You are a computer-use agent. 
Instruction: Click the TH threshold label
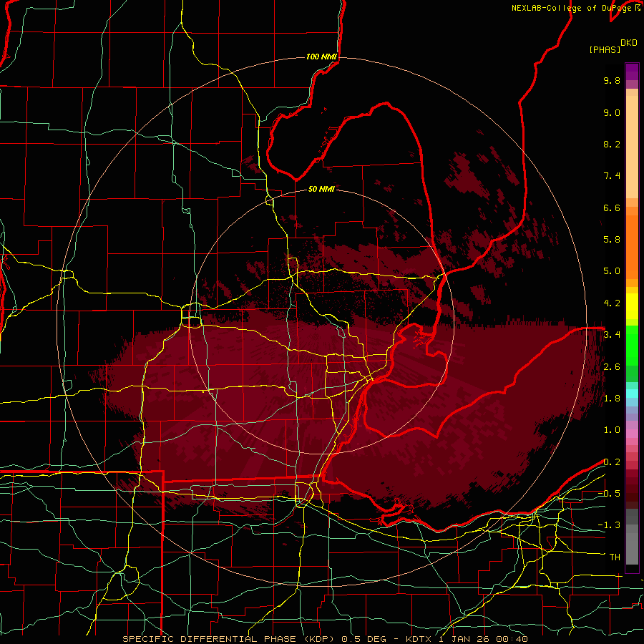coord(615,557)
